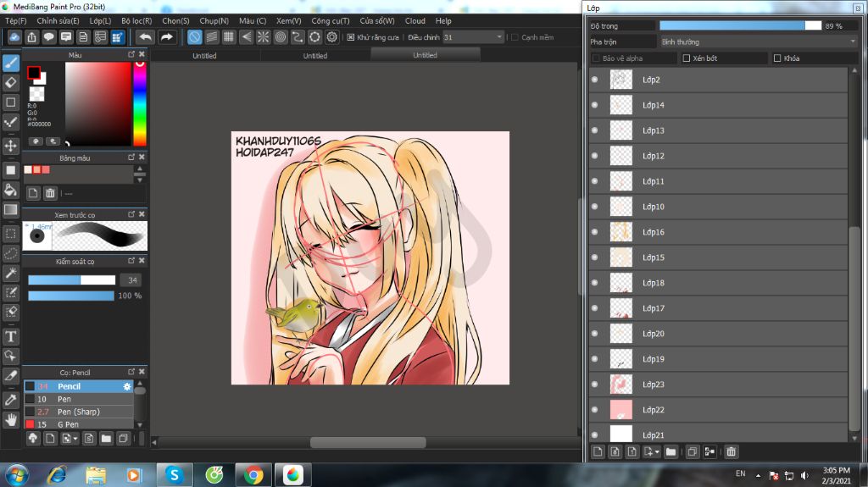Enable Xén bớt checkbox
This screenshot has height=487, width=868.
[x=687, y=58]
